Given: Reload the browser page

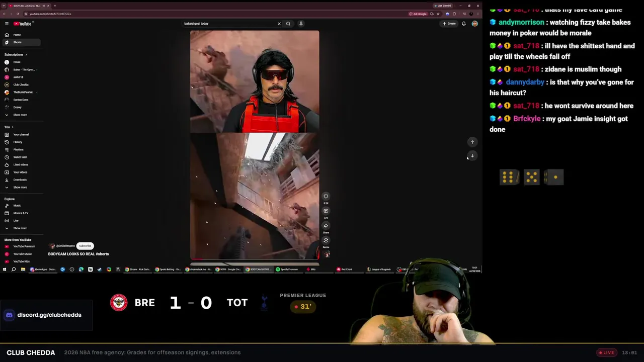Looking at the screenshot, I should click(18, 14).
